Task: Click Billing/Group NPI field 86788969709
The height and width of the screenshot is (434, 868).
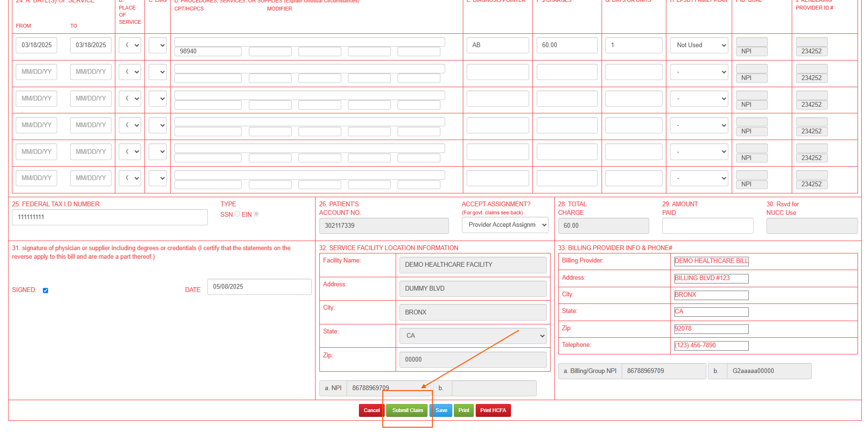Action: click(664, 371)
